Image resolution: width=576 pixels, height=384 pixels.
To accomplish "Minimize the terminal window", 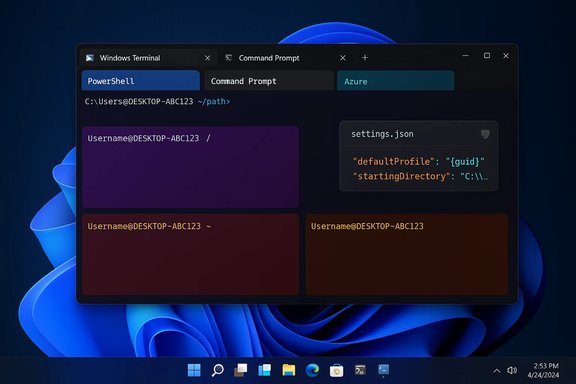I will (x=466, y=55).
